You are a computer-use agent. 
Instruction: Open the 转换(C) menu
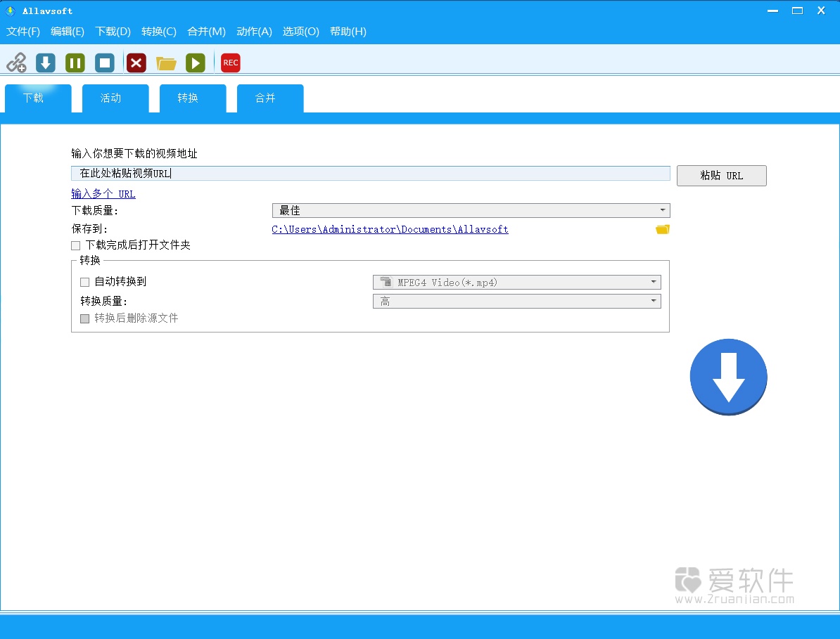coord(159,32)
